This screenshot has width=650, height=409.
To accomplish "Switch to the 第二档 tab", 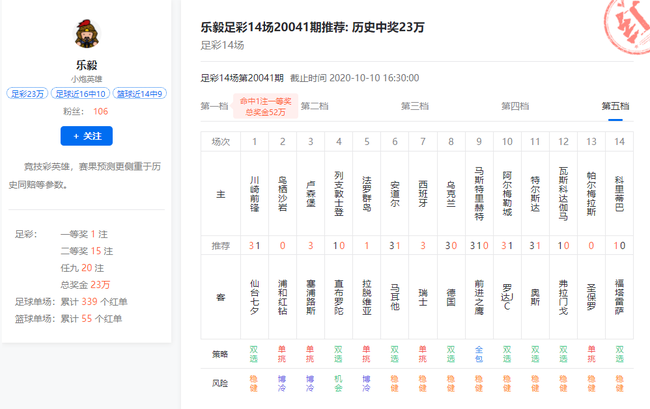I will pyautogui.click(x=314, y=106).
